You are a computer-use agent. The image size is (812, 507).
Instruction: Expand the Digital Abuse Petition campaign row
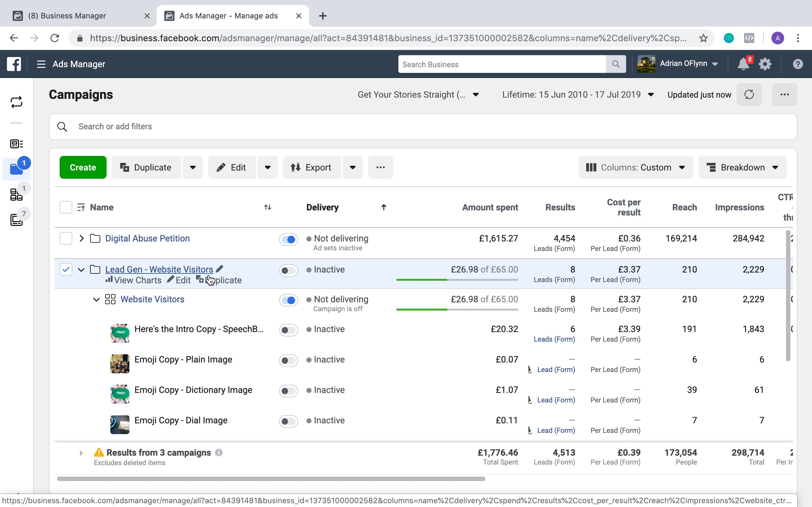(81, 238)
